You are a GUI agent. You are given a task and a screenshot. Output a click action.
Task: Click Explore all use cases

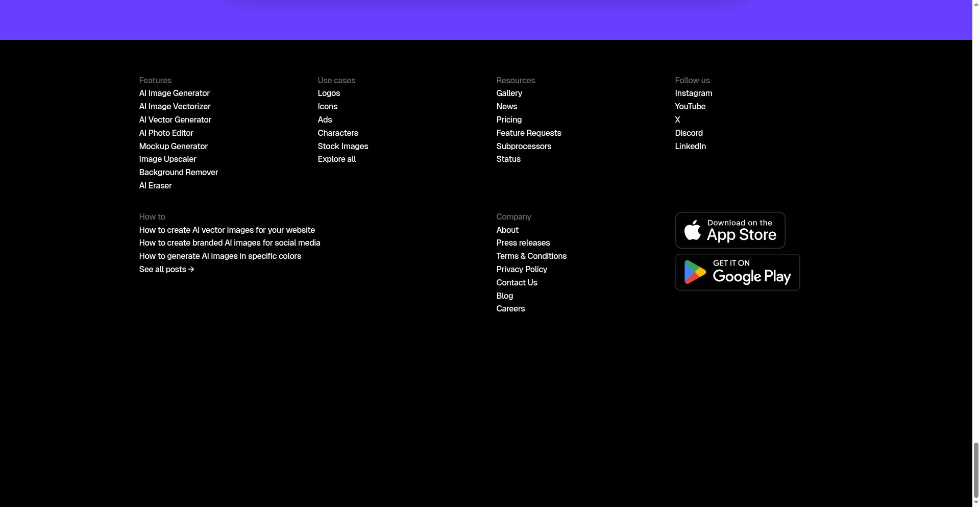336,159
